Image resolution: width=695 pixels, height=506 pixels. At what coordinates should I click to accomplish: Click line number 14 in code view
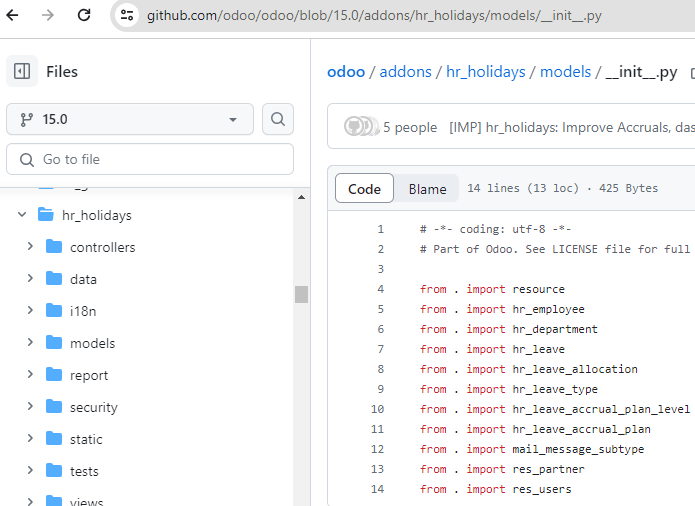point(377,489)
